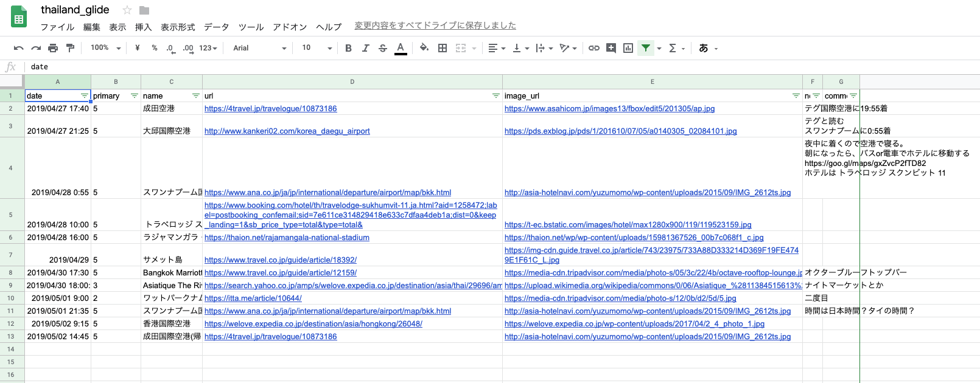
Task: Open filter for column F header
Action: pos(816,96)
